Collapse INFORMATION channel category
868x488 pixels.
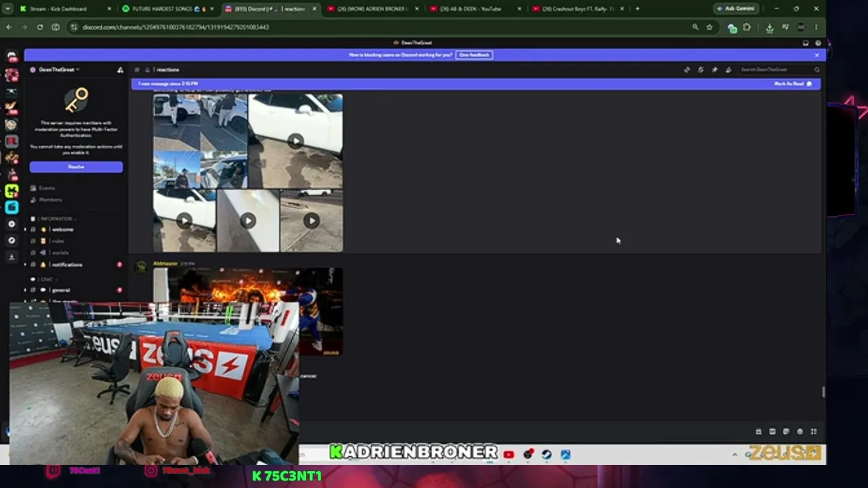tap(56, 219)
